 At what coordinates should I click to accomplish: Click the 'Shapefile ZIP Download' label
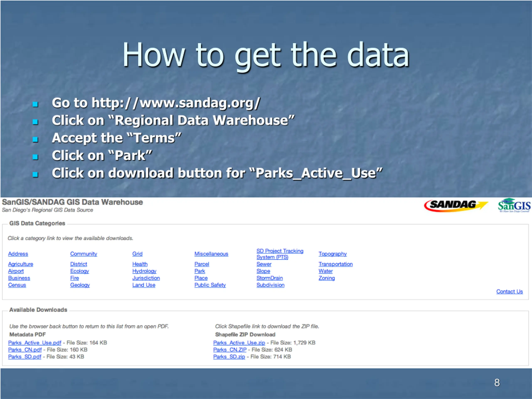coord(245,335)
